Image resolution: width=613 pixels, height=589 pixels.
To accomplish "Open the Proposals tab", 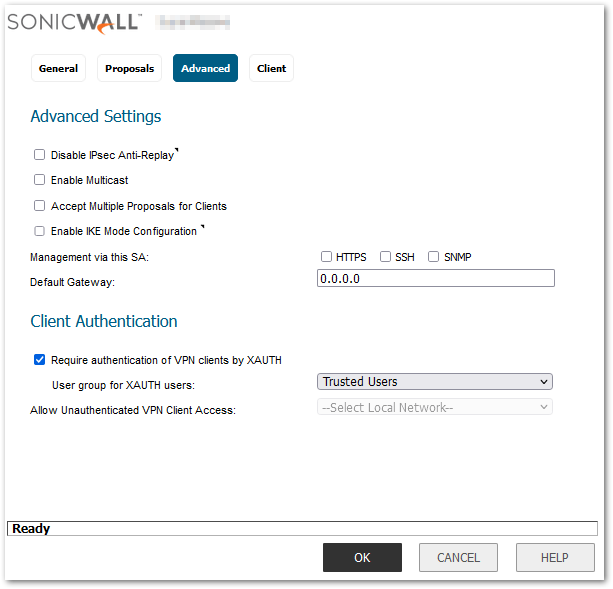I will tap(129, 68).
